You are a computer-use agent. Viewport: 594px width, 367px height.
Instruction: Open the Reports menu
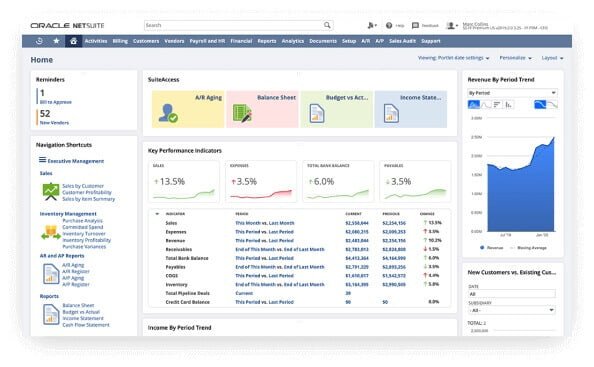[267, 41]
